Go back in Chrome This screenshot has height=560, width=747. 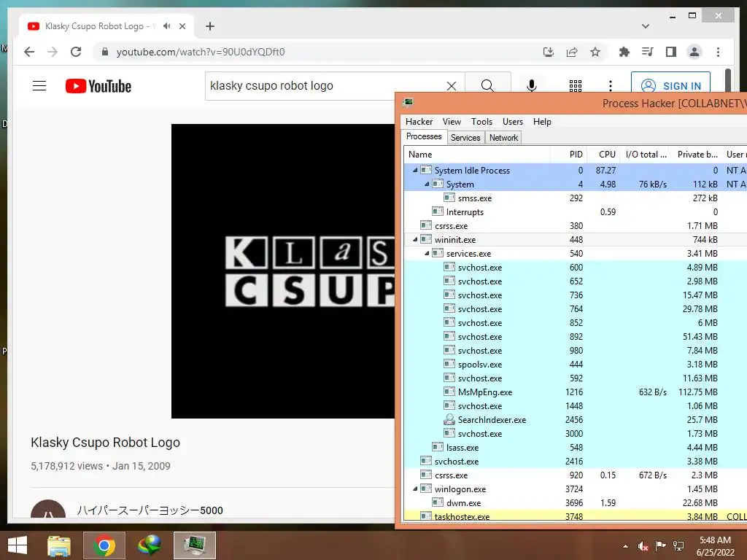click(x=29, y=52)
